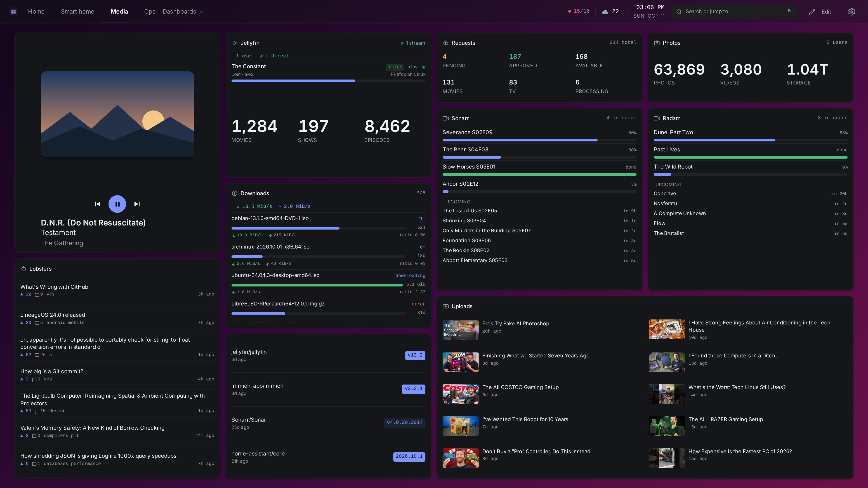Screen dimensions: 868x488
Task: Click the Sonarr camera icon
Action: tap(446, 118)
